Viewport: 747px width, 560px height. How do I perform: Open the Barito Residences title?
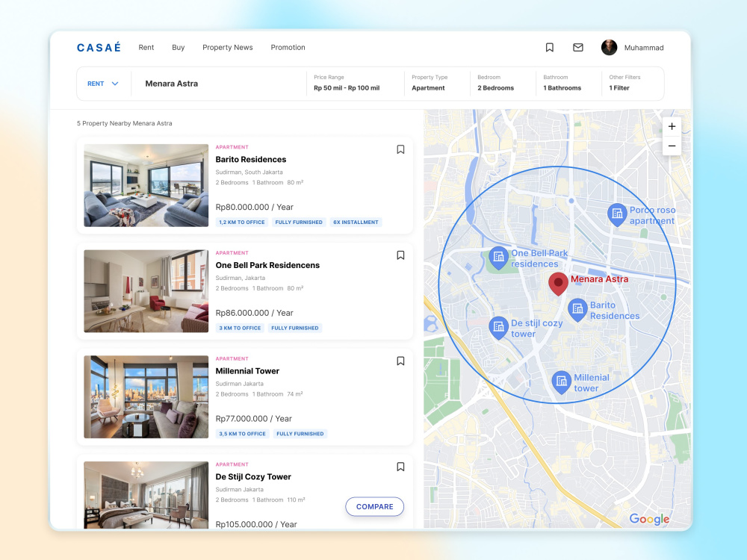(x=250, y=160)
